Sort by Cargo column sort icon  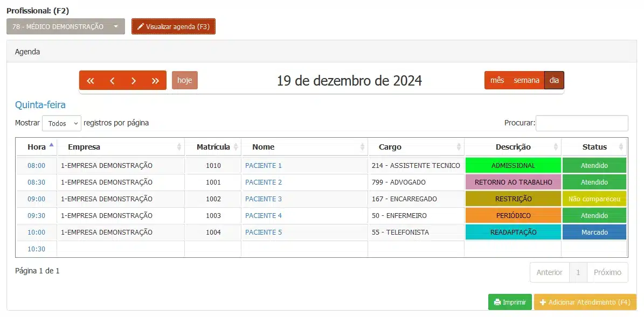coord(459,147)
